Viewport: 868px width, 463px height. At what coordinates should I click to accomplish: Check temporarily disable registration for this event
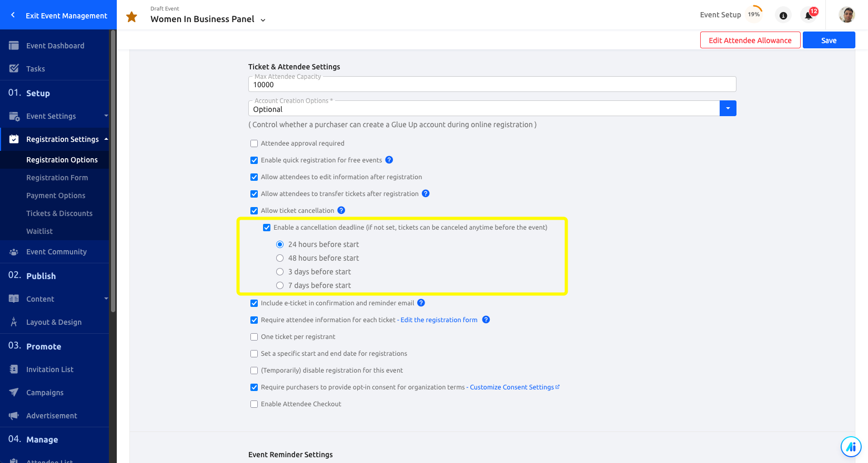tap(254, 371)
